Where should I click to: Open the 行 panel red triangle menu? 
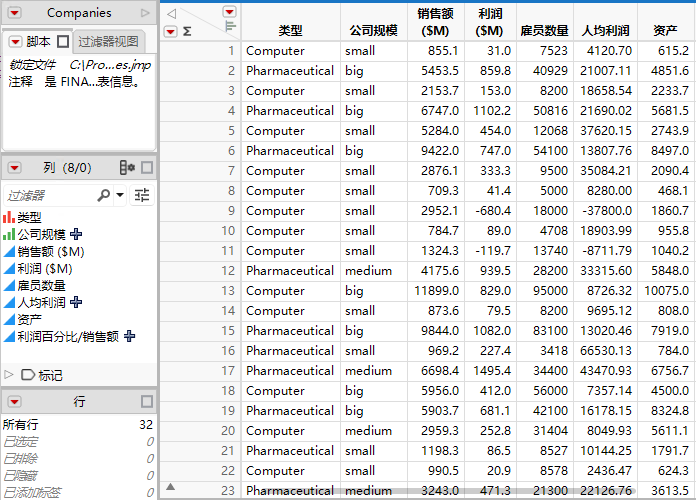click(x=14, y=402)
